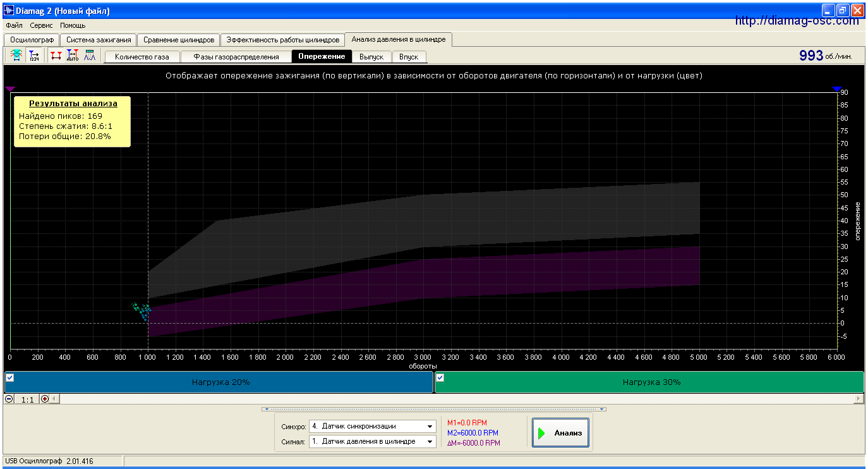This screenshot has height=469, width=868.
Task: Click the data point cluster near 1000 RPM
Action: [142, 310]
